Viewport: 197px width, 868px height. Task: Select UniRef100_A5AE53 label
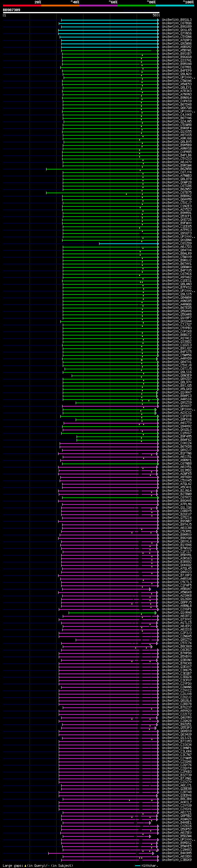177,84
